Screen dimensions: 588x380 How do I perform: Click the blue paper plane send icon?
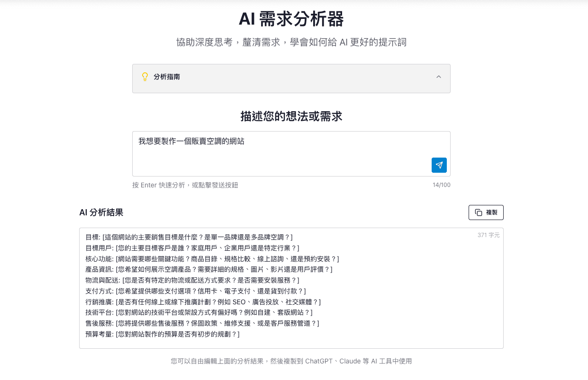pos(438,165)
